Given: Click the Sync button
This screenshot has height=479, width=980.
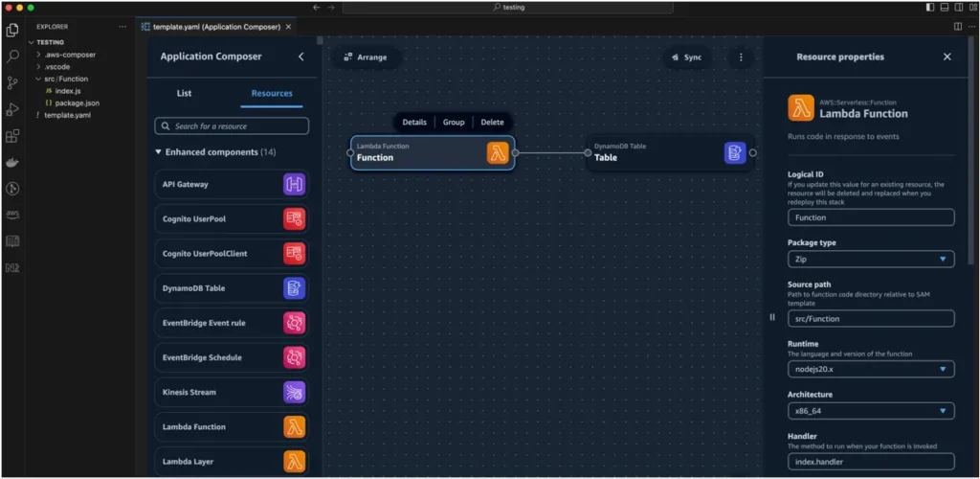Looking at the screenshot, I should (687, 57).
